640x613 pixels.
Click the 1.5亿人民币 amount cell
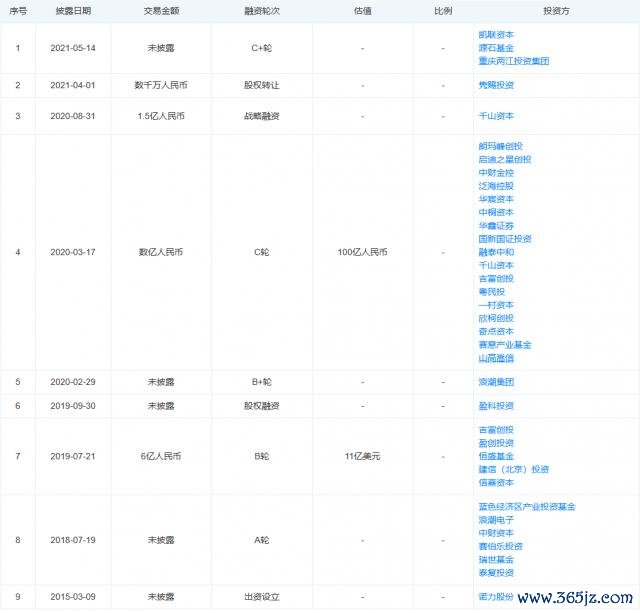click(x=161, y=116)
